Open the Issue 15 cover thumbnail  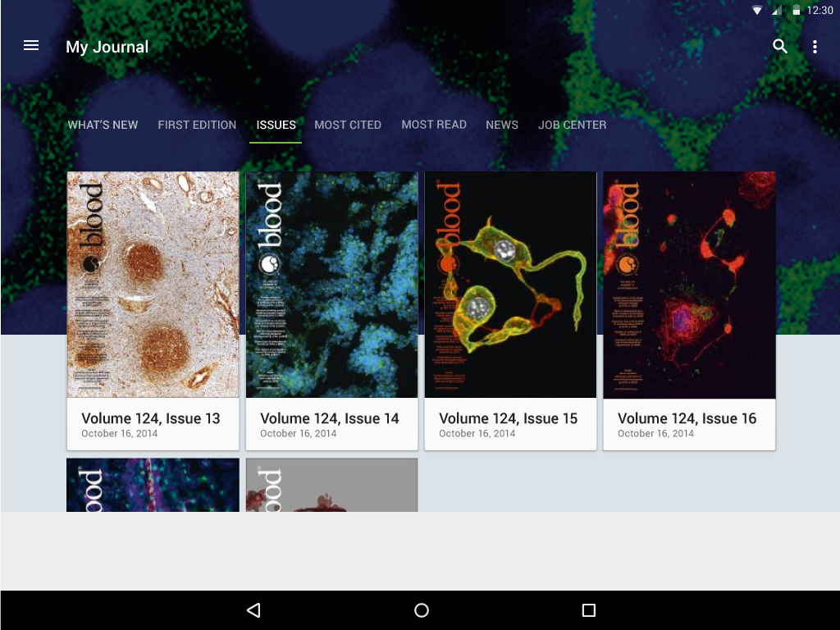point(510,285)
